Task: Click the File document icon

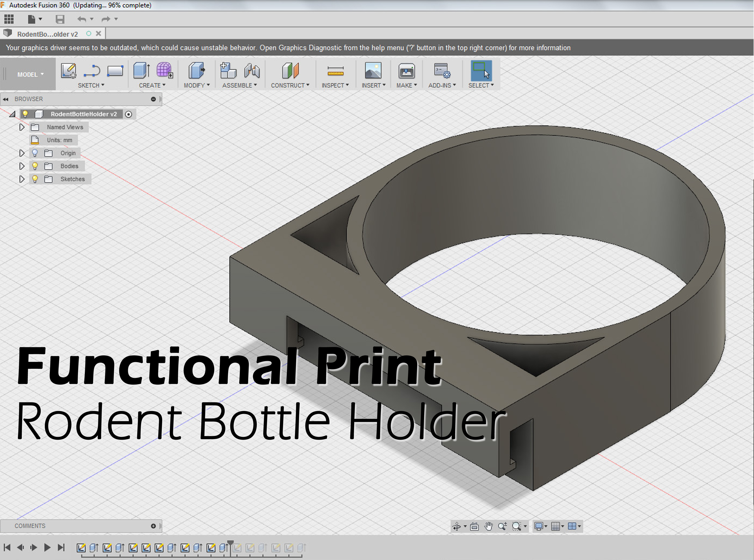Action: pos(32,19)
